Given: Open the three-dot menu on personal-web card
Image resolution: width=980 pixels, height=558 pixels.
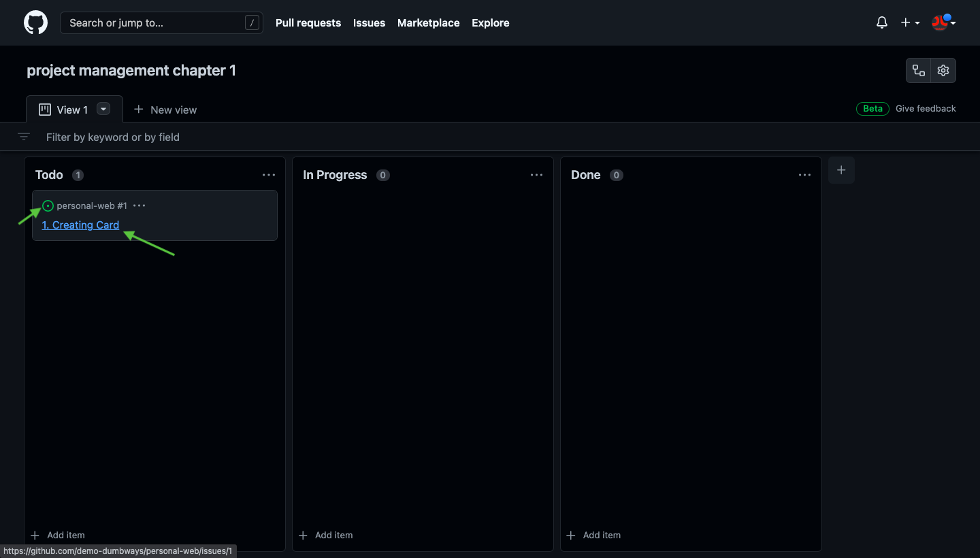Looking at the screenshot, I should point(140,206).
